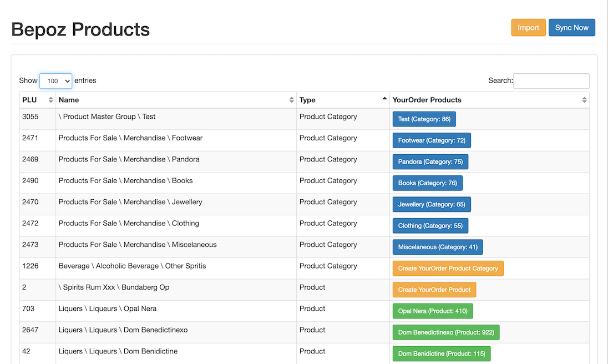Image resolution: width=608 pixels, height=364 pixels.
Task: Select PLU cell 2469
Action: point(31,159)
